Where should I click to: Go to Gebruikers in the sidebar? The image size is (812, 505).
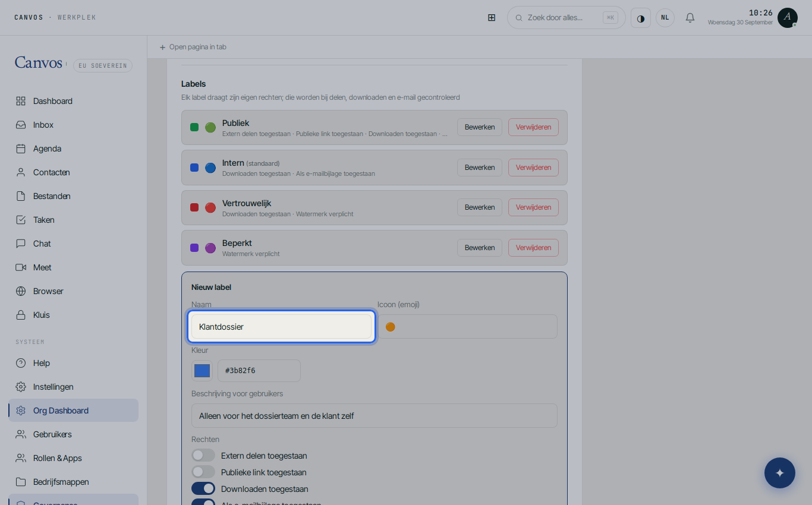(74, 434)
